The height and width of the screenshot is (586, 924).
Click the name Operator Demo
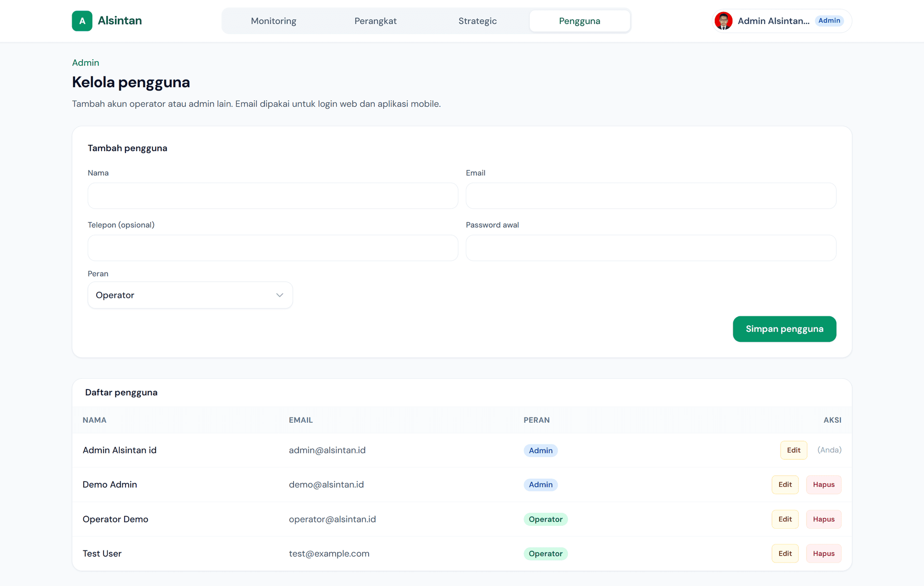[115, 519]
